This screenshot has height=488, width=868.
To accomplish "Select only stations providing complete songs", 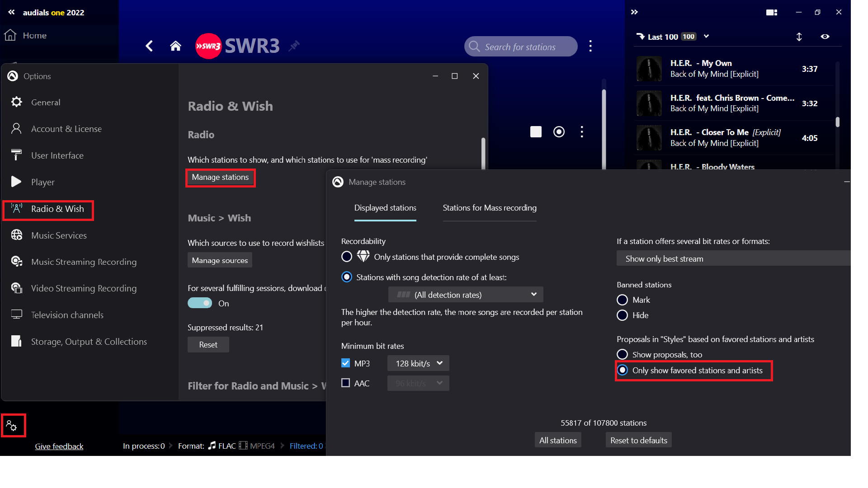I will click(347, 257).
